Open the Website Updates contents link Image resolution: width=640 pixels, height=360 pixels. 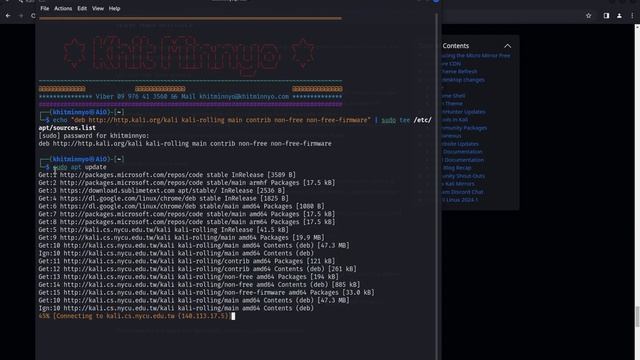tap(460, 144)
